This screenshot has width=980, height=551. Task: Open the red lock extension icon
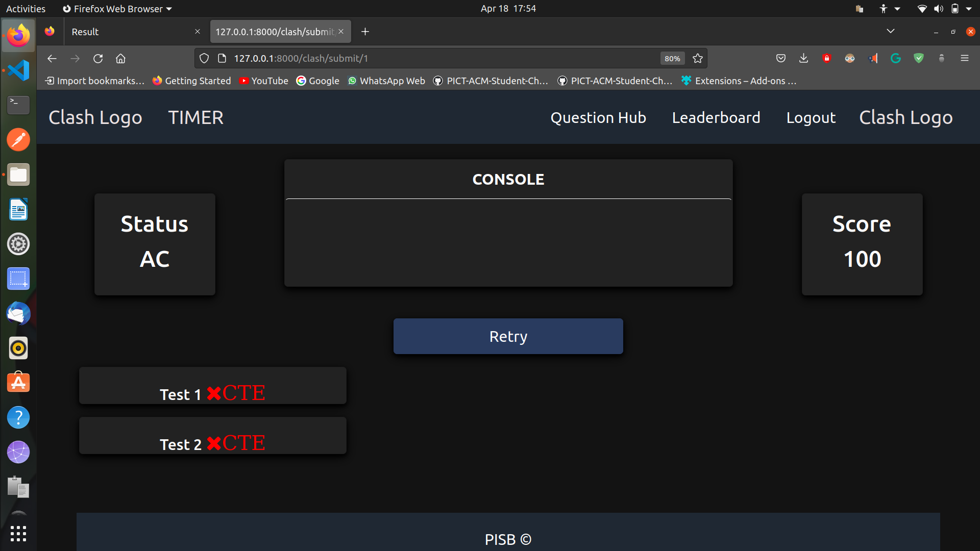point(827,59)
